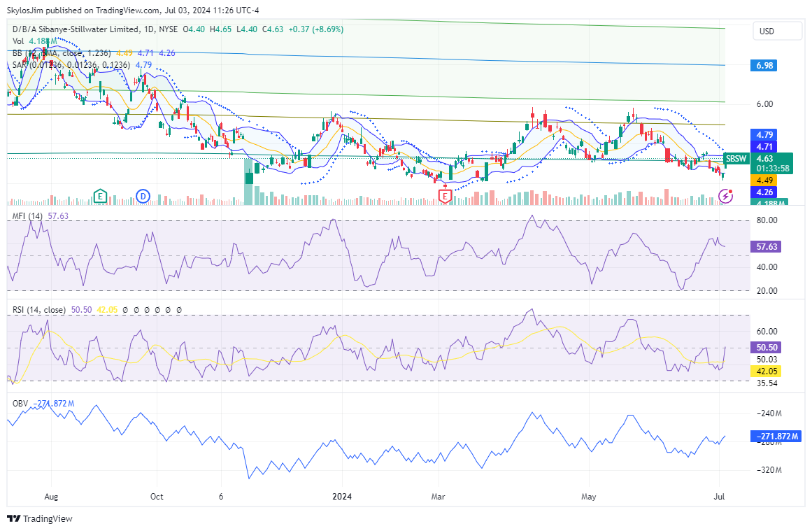Select the OBV indicator label
The height and width of the screenshot is (531, 812).
(21, 404)
